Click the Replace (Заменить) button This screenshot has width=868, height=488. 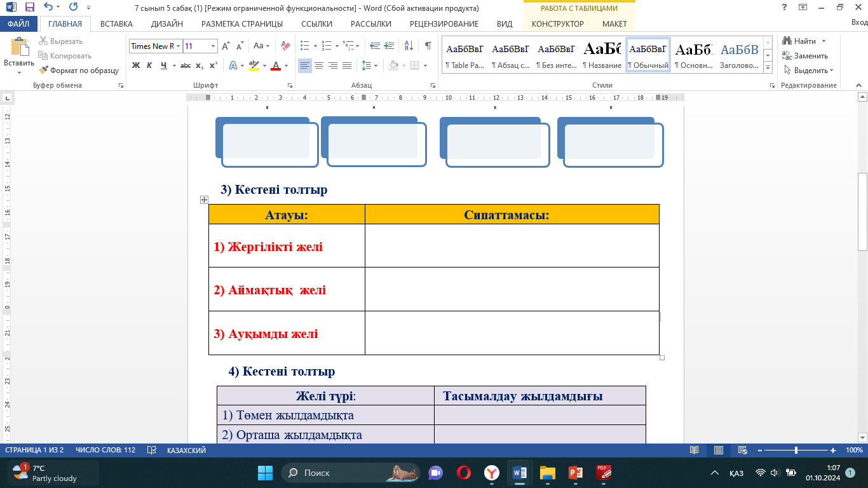click(805, 56)
